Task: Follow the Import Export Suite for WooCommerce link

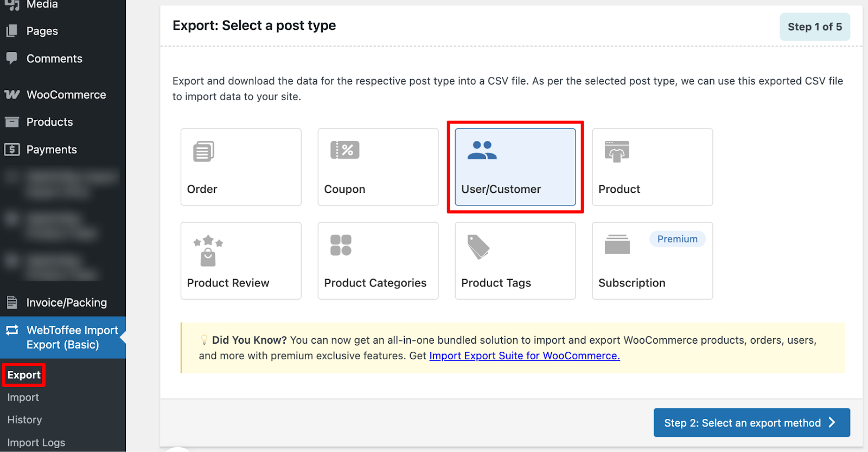Action: (x=524, y=356)
